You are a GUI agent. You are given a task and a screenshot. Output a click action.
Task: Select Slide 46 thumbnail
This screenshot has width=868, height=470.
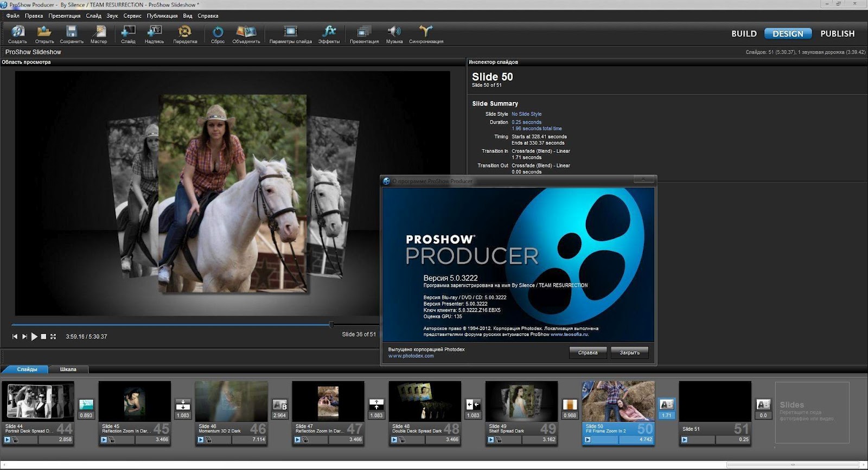pyautogui.click(x=231, y=401)
